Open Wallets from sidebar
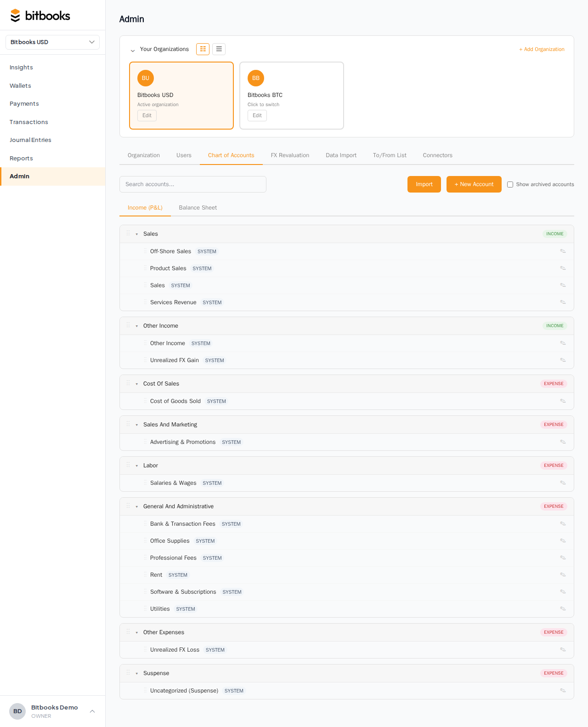Screen dimensions: 588x727 click(52, 85)
